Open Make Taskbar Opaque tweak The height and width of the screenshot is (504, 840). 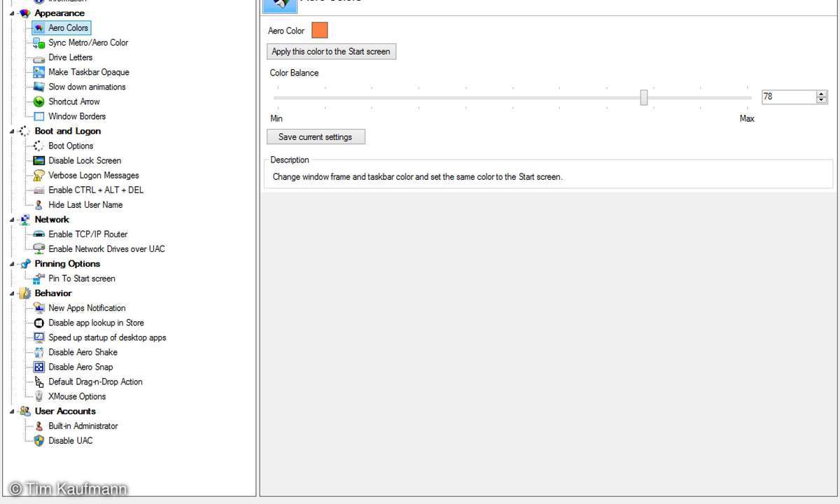click(89, 72)
